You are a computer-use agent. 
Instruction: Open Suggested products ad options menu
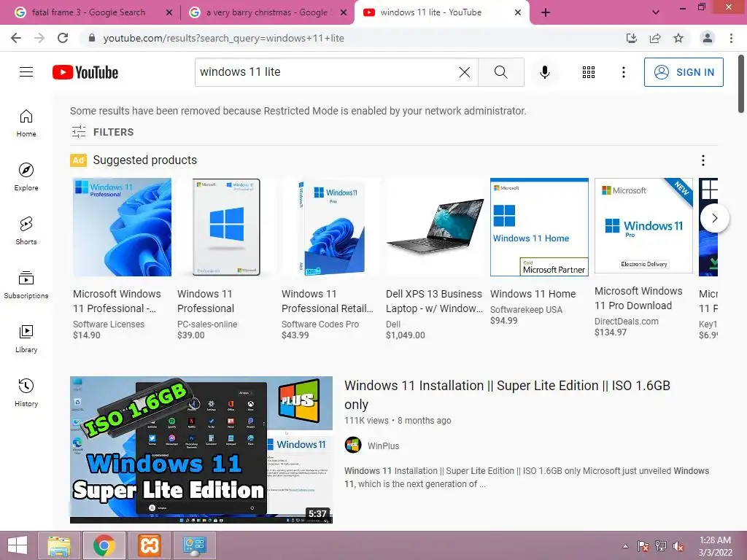click(703, 160)
